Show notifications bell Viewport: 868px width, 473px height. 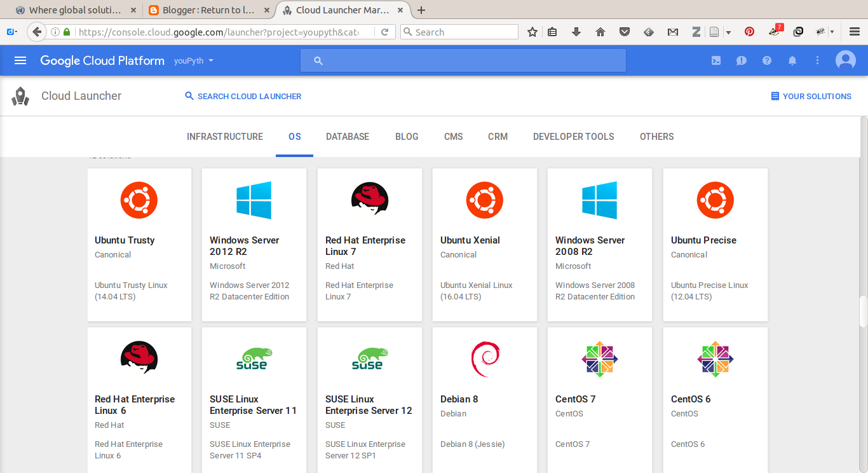[792, 60]
